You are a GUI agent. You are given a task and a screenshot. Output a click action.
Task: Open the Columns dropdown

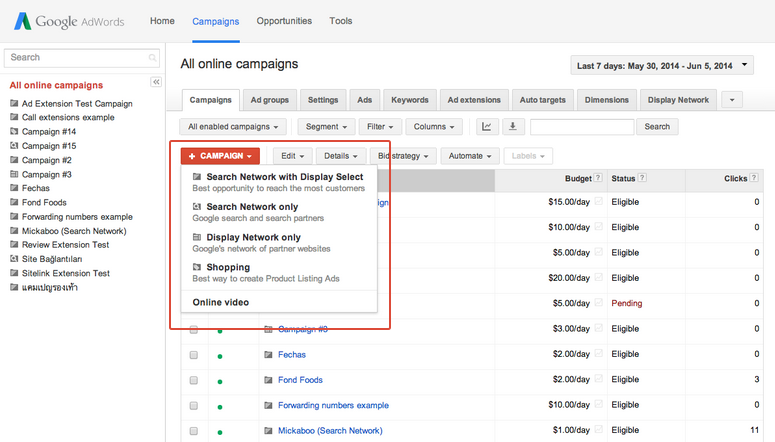[434, 127]
